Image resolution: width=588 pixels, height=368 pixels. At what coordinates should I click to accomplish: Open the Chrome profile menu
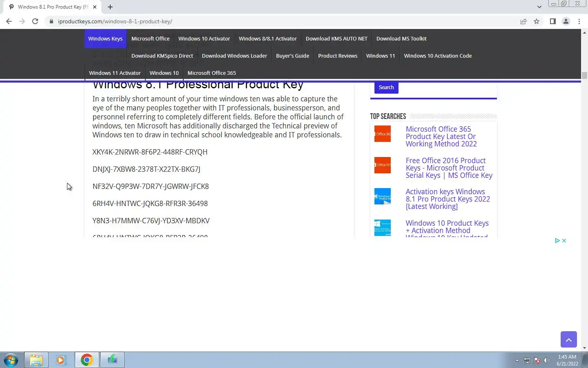click(x=566, y=21)
